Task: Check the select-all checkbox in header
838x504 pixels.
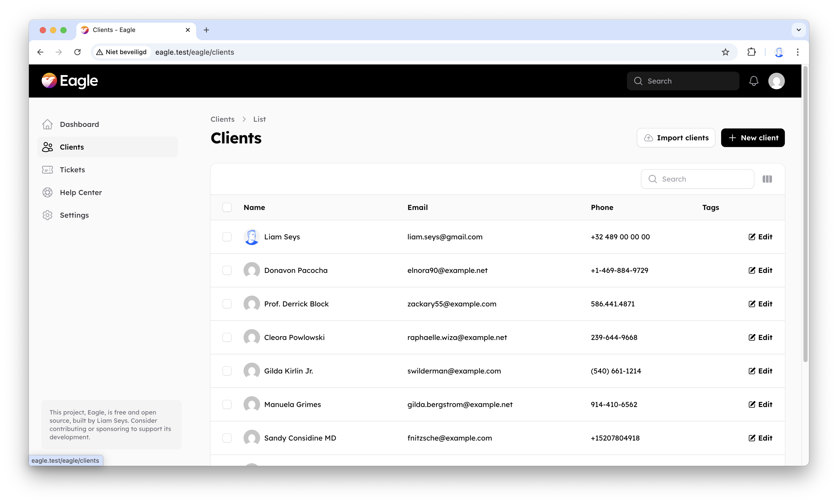Action: tap(227, 208)
